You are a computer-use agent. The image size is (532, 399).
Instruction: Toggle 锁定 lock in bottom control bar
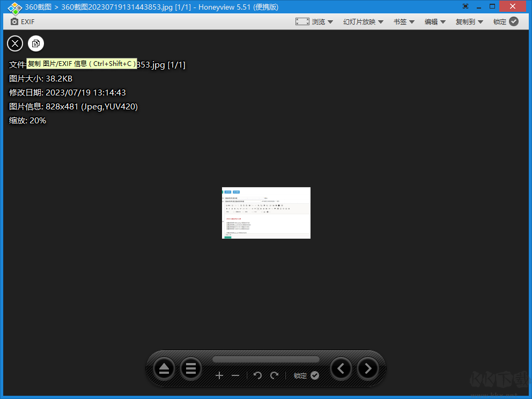[x=306, y=375]
